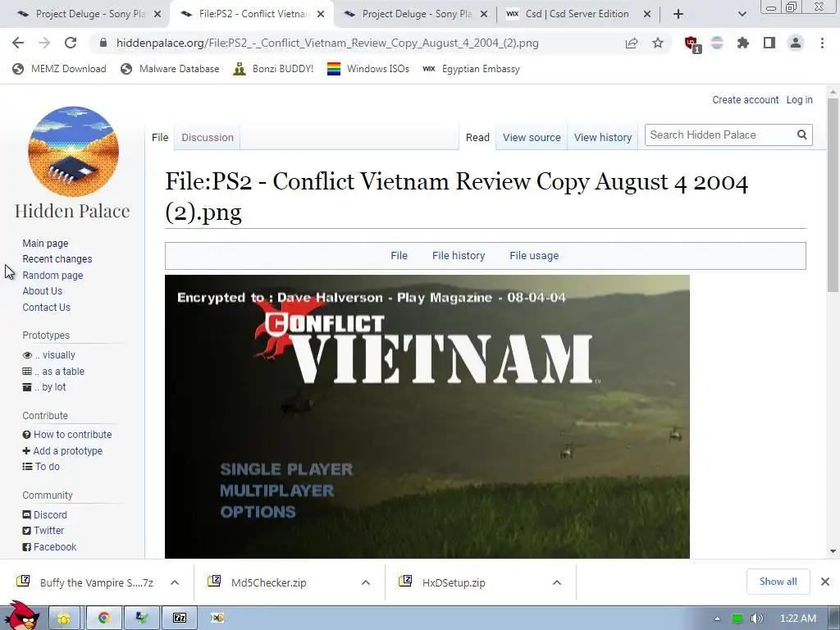Open the MEMZ Download bookmark
Image resolution: width=840 pixels, height=630 pixels.
[x=59, y=69]
